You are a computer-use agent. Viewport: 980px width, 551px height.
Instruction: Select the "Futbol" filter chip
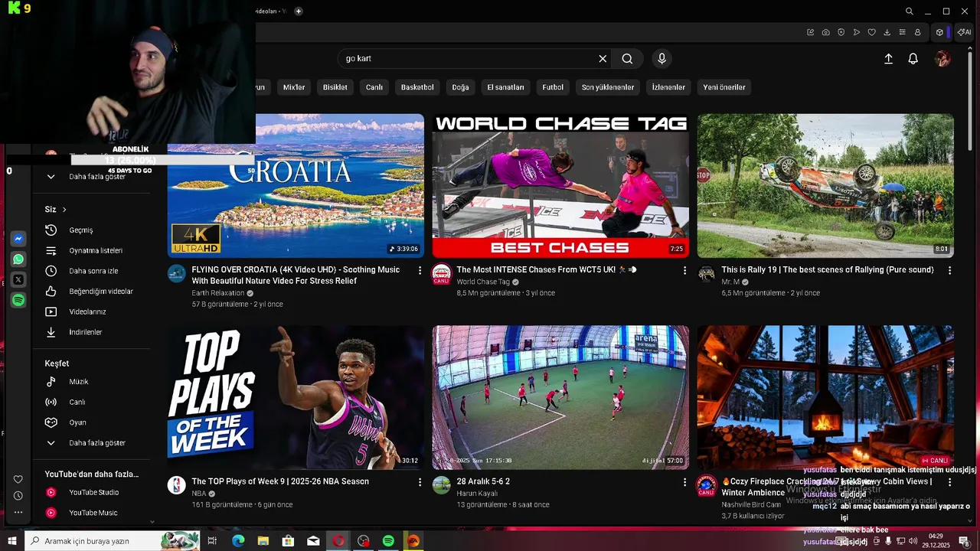coord(553,87)
